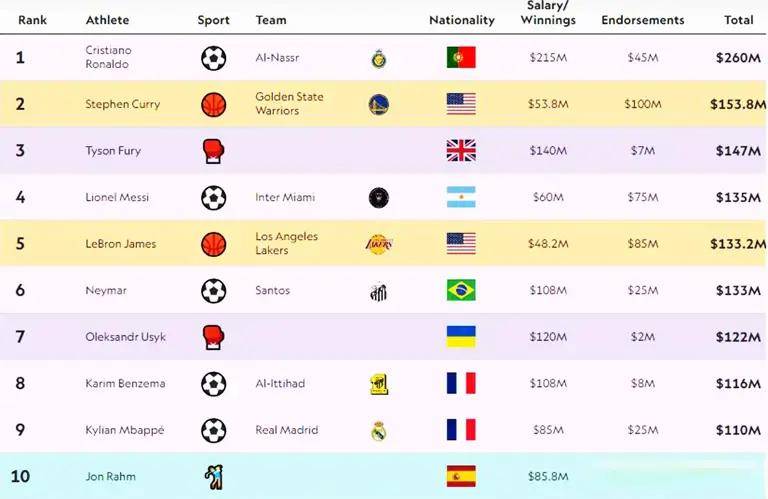768x499 pixels.
Task: Click Jon Rahm's golfer icon
Action: (214, 477)
